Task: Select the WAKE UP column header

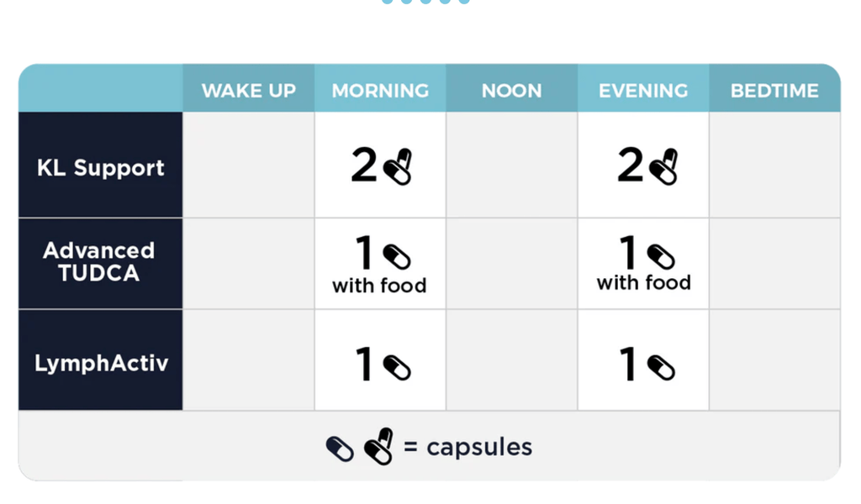Action: [x=249, y=91]
